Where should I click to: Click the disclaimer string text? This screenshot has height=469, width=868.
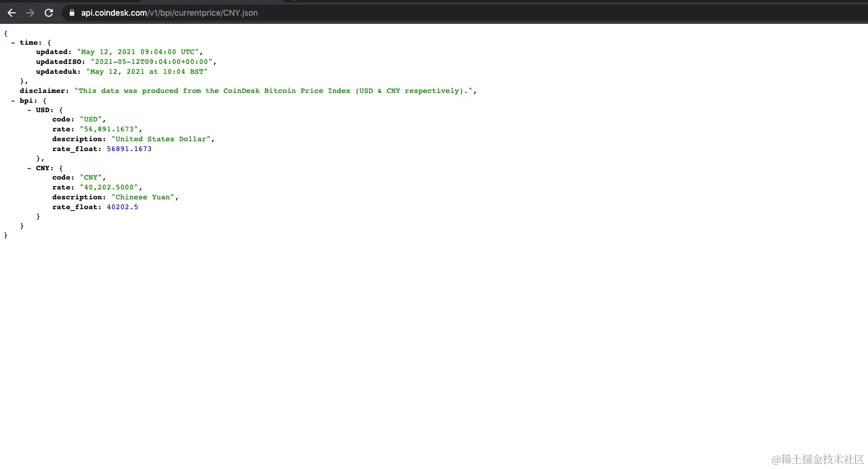coord(273,91)
